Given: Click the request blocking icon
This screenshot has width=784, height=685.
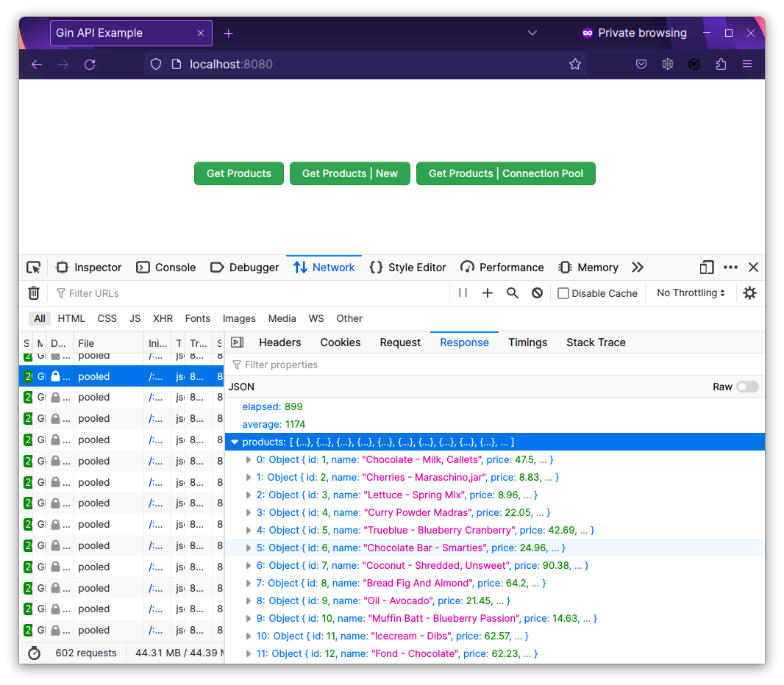Looking at the screenshot, I should [537, 293].
